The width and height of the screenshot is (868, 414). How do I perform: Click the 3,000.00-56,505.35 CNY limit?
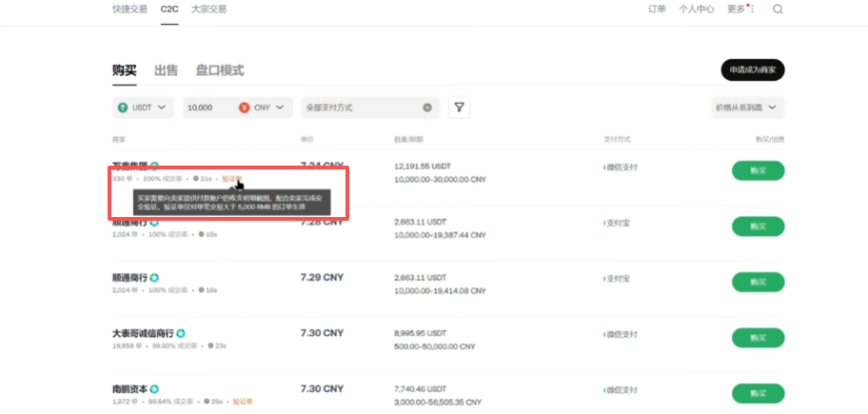click(x=437, y=402)
